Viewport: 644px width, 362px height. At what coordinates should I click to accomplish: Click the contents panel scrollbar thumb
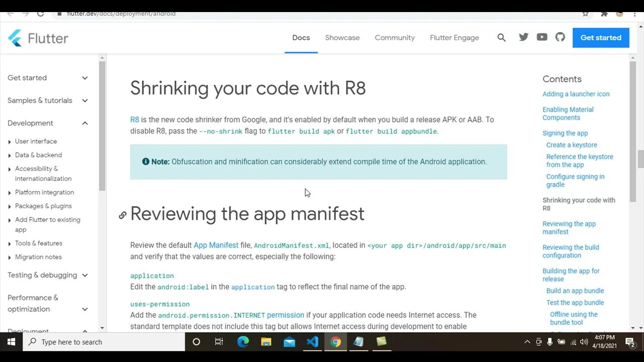tap(633, 132)
